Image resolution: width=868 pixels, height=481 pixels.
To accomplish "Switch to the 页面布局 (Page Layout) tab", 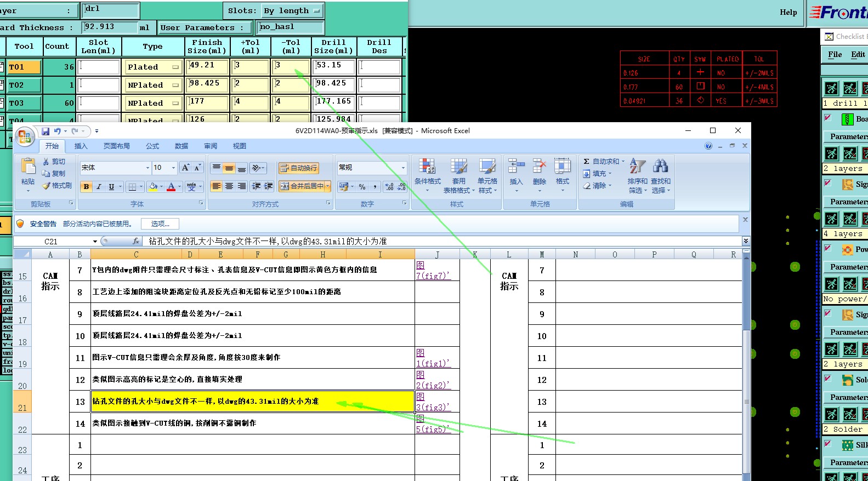I will pyautogui.click(x=117, y=146).
